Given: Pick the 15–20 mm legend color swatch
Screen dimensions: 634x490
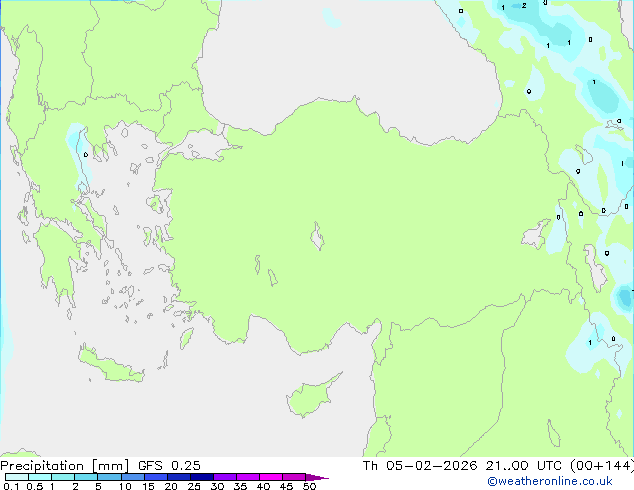Looking at the screenshot, I should click(156, 477).
